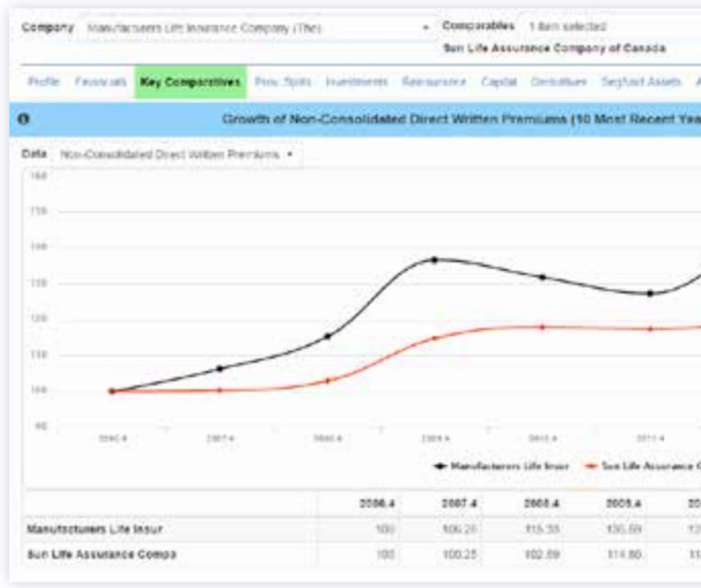The width and height of the screenshot is (701, 588).
Task: Click the Growth of Non-Consolidated Direct Written Premiums title
Action: pos(461,119)
